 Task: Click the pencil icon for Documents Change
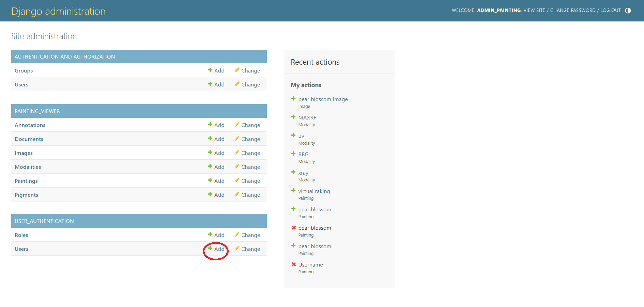[x=237, y=139]
